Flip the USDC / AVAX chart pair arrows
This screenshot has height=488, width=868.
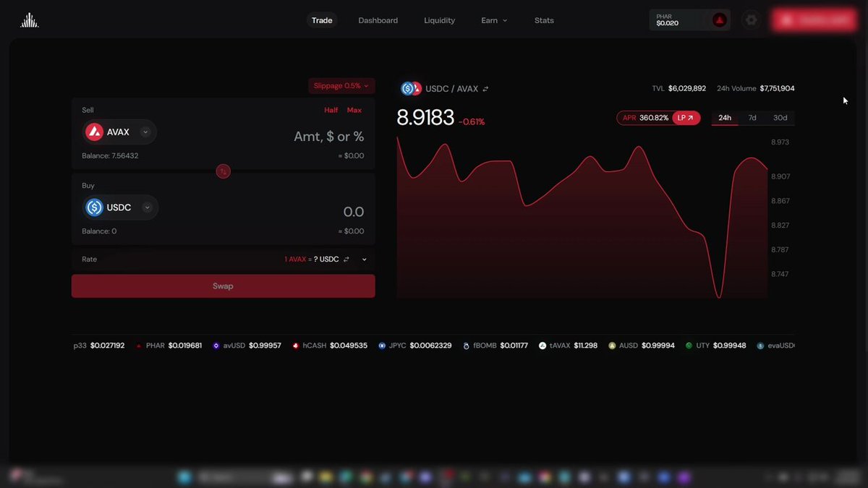485,89
